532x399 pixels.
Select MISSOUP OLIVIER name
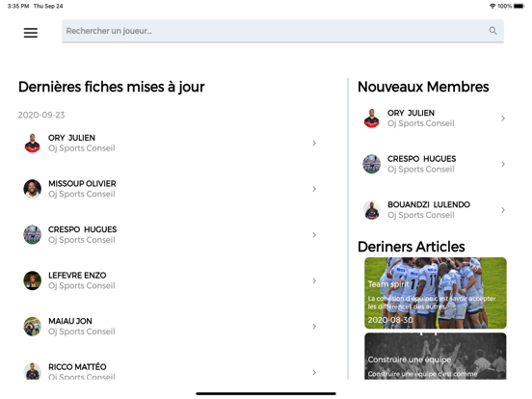tap(82, 183)
